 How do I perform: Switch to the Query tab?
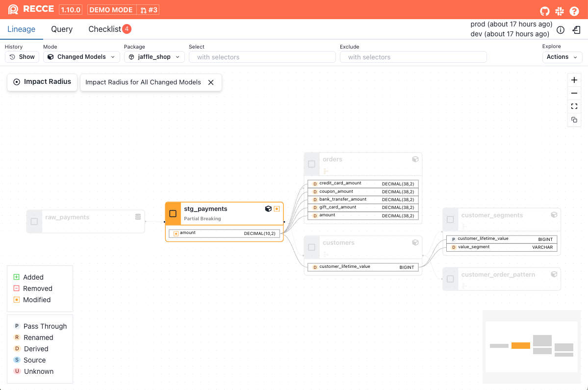pyautogui.click(x=62, y=29)
